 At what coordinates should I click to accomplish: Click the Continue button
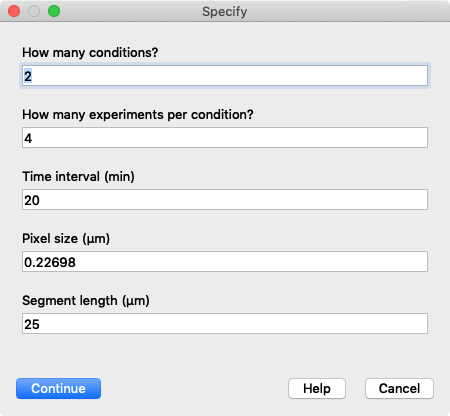coord(58,388)
